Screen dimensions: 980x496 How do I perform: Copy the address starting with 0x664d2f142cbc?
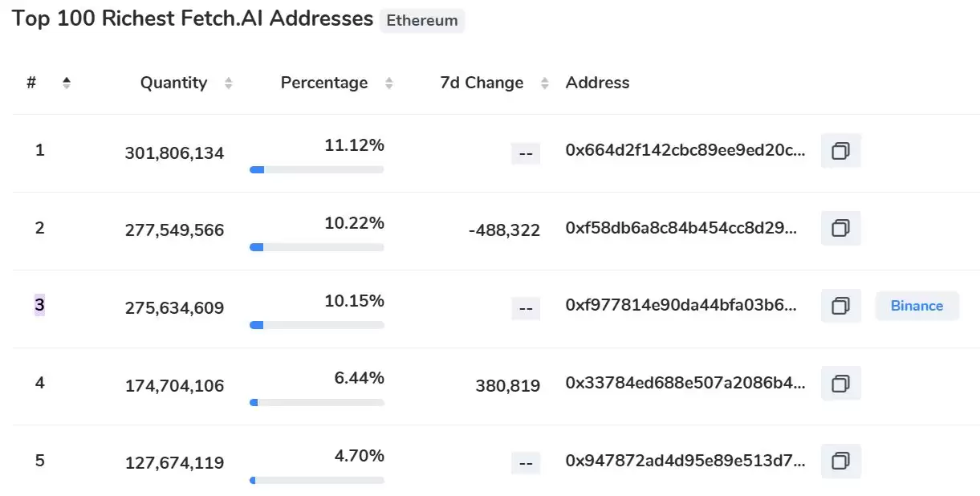pyautogui.click(x=840, y=151)
